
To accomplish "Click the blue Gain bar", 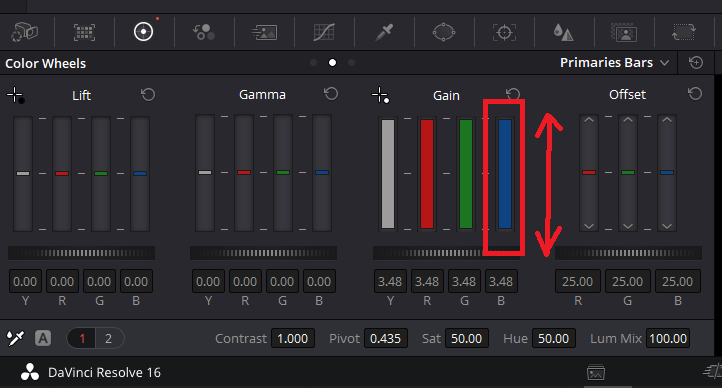I will 505,174.
